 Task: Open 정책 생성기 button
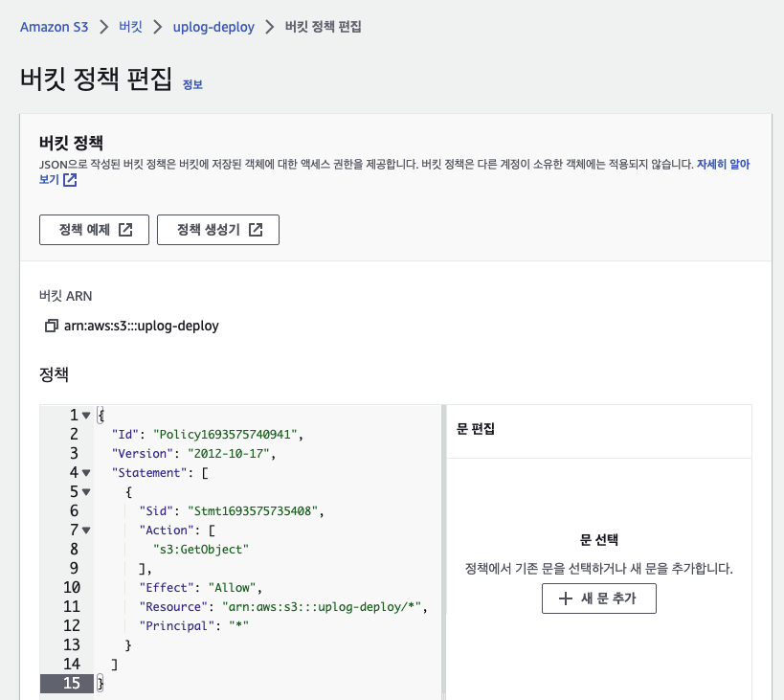218,230
